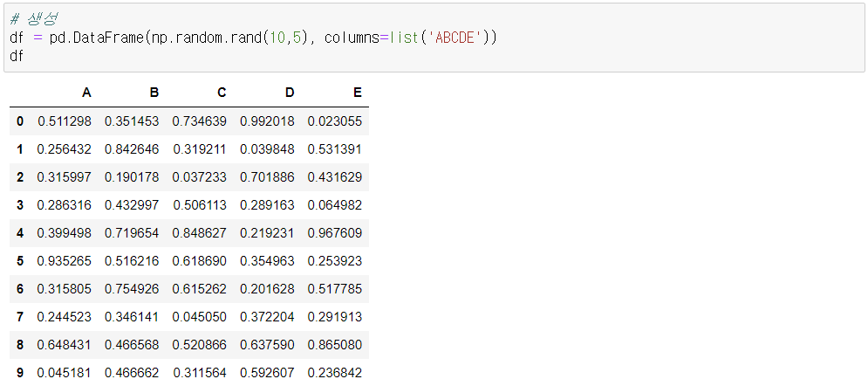Click the '# 생성' comment line

tap(35, 20)
